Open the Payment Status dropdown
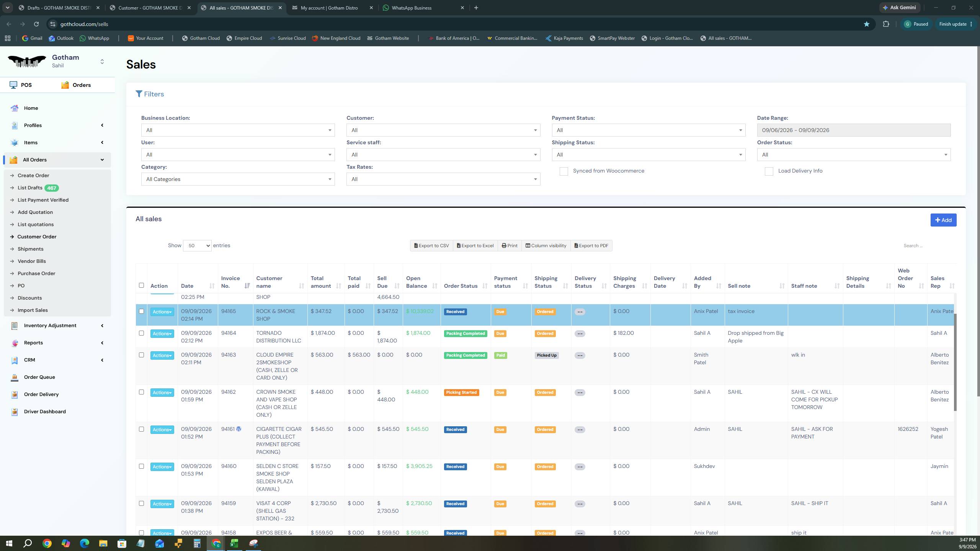Viewport: 980px width, 551px height. [x=648, y=130]
